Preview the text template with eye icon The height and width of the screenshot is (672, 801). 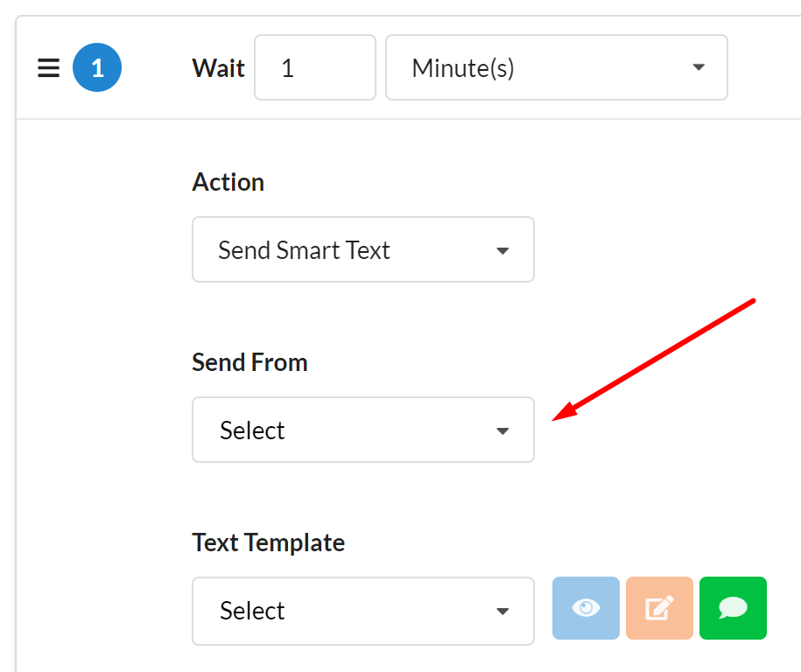click(x=586, y=608)
